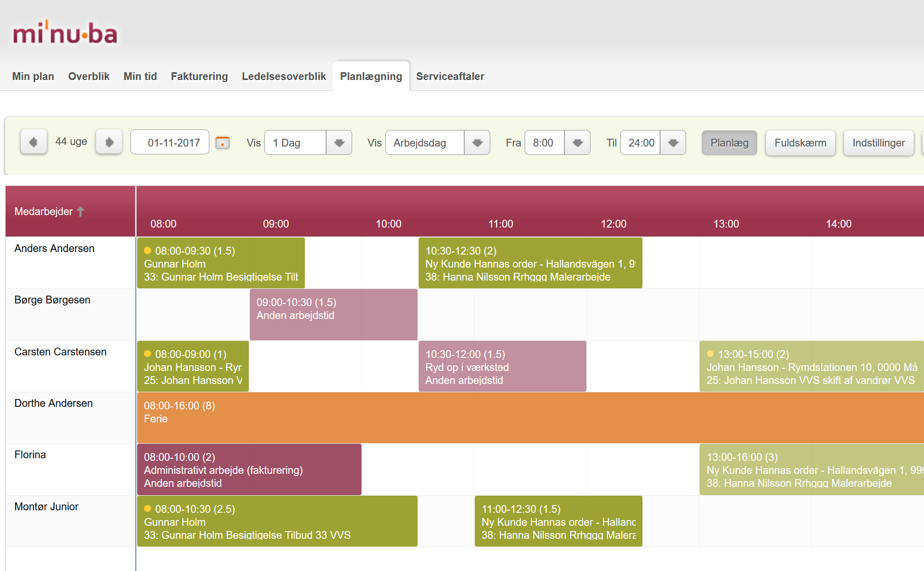Open Anders Andersen's 08:00-09:30 Gunnar Holm task
This screenshot has width=924, height=571.
click(221, 263)
